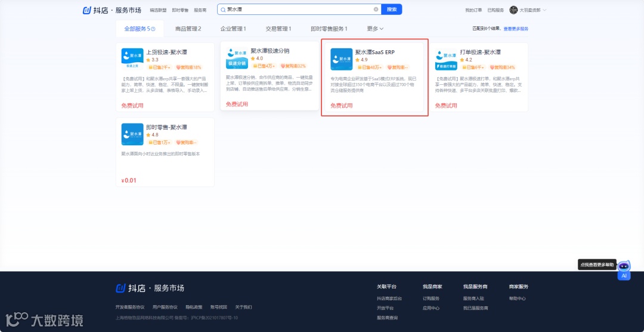This screenshot has height=332, width=644.
Task: Open the 服务商入驻 footer link
Action: pyautogui.click(x=473, y=299)
